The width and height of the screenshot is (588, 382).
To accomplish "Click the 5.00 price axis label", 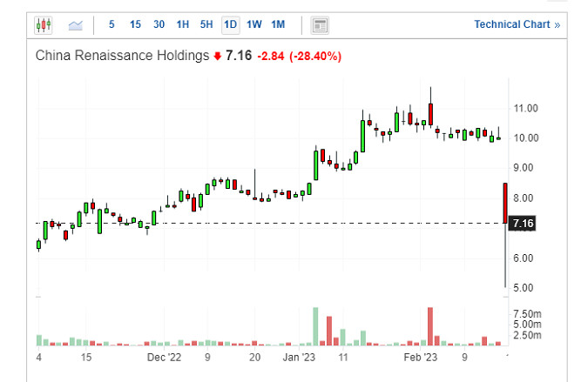I will pos(524,288).
